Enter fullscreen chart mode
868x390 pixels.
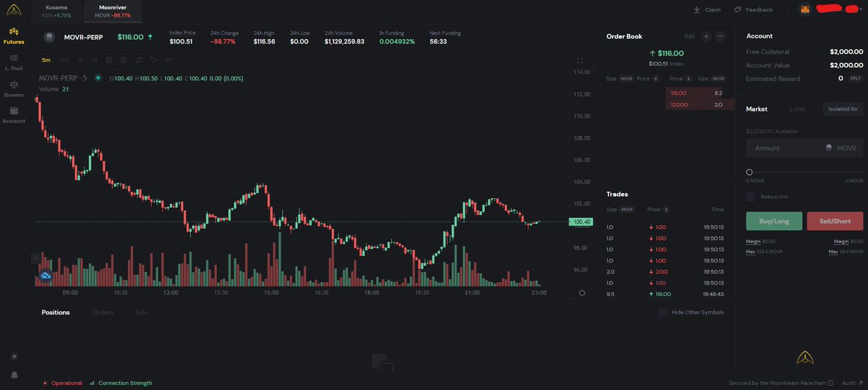pos(579,61)
